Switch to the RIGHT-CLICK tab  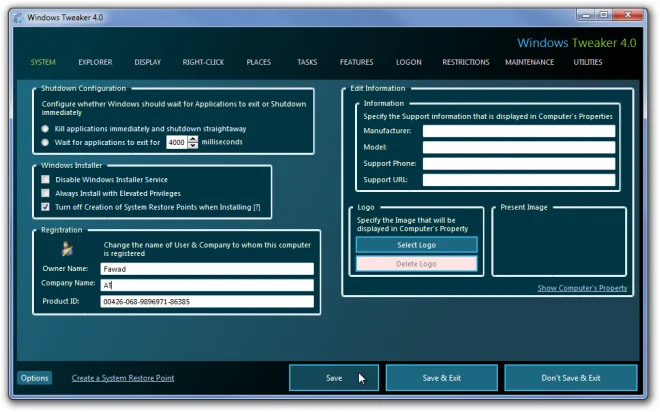(x=203, y=62)
